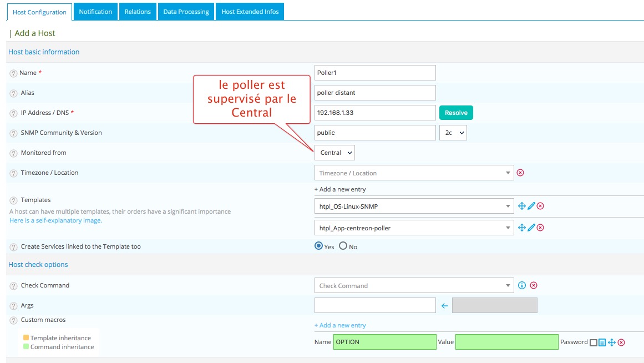This screenshot has height=363, width=644.
Task: Click the IP Address / DNS input field
Action: point(374,113)
